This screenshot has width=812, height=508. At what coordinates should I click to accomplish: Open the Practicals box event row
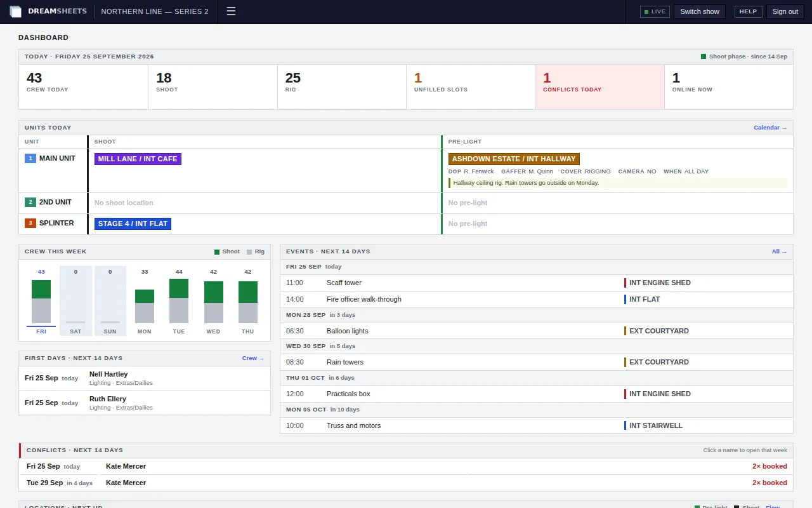537,394
